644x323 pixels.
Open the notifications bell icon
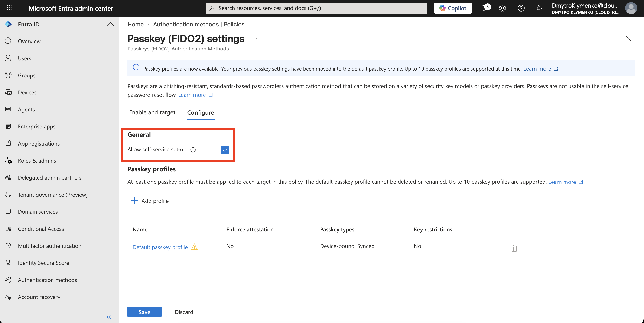(484, 8)
